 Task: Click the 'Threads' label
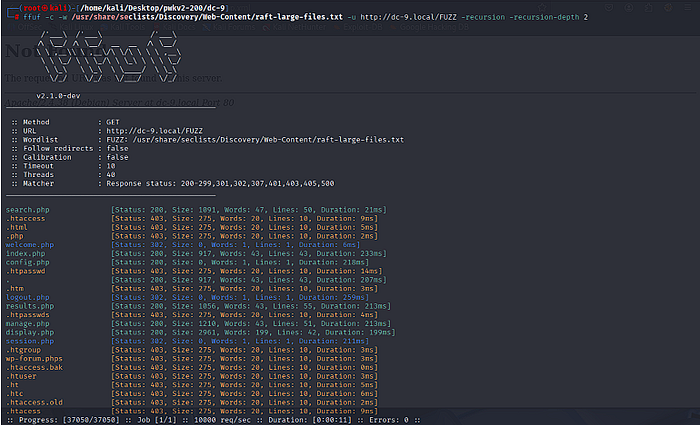pos(38,175)
